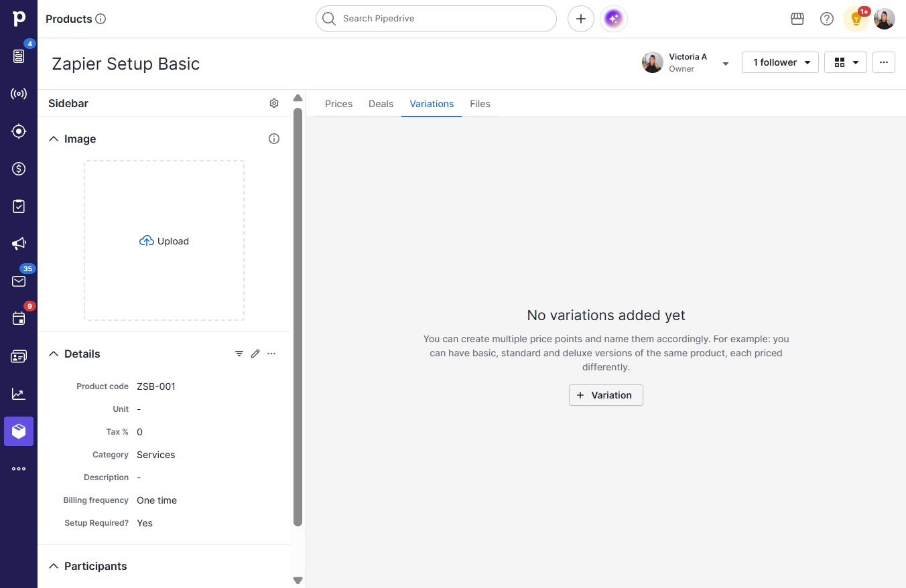Open the product more actions ellipsis
Viewport: 906px width, 588px height.
(x=884, y=62)
